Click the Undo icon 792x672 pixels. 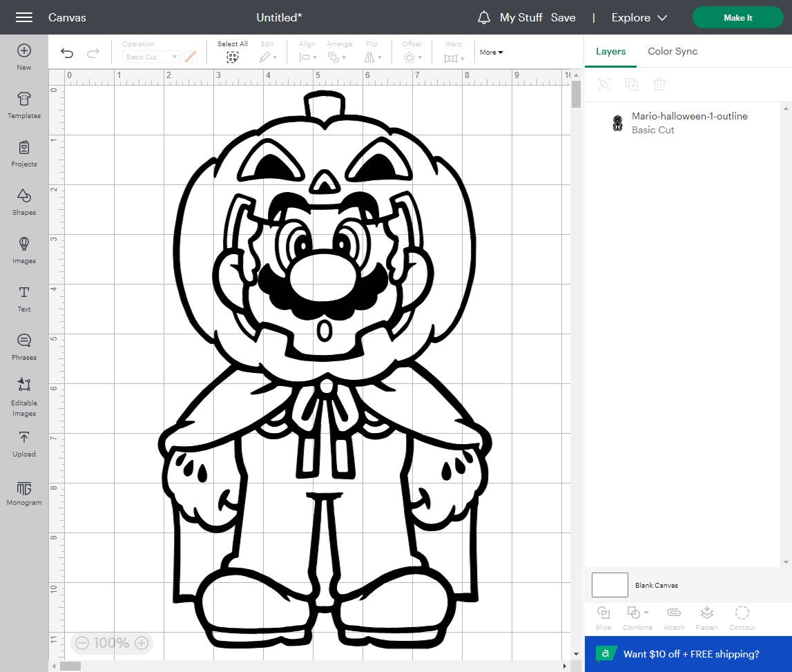[67, 52]
